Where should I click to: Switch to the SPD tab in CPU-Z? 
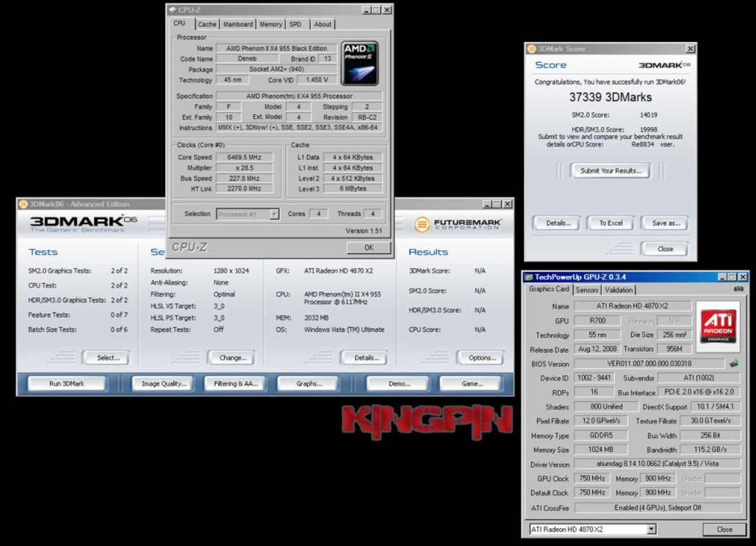(x=296, y=24)
